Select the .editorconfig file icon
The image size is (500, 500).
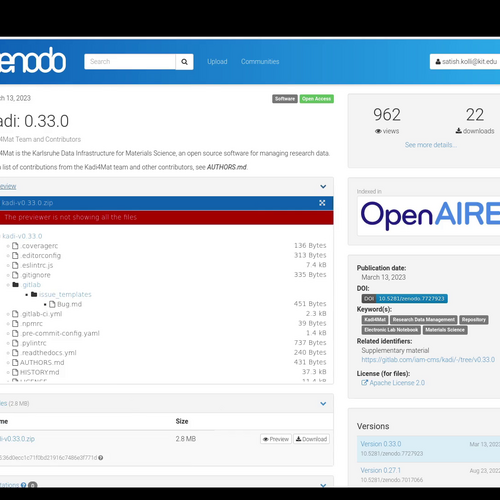pyautogui.click(x=15, y=255)
